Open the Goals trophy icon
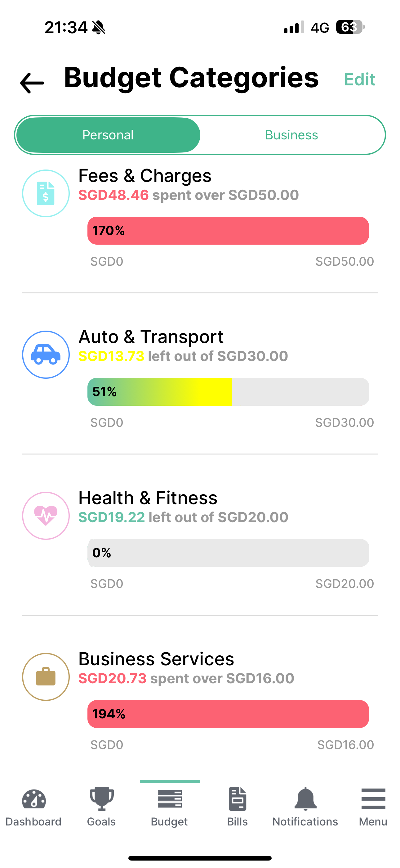The height and width of the screenshot is (868, 400). [x=101, y=798]
